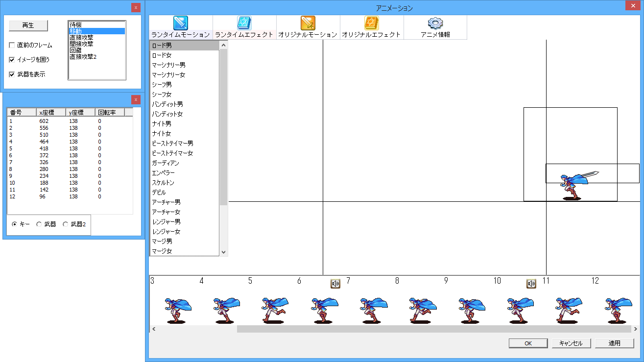Click the frame strip's left scroll arrow
This screenshot has width=644, height=362.
(x=153, y=329)
